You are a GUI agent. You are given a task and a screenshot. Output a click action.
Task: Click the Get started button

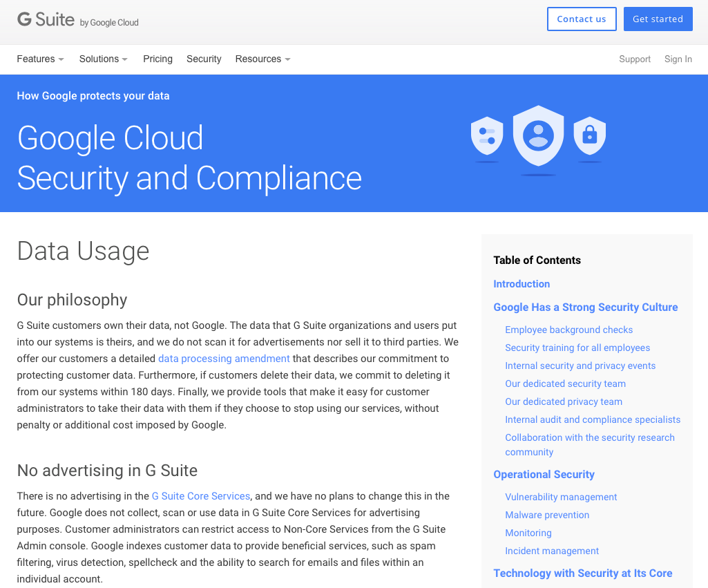pyautogui.click(x=658, y=19)
